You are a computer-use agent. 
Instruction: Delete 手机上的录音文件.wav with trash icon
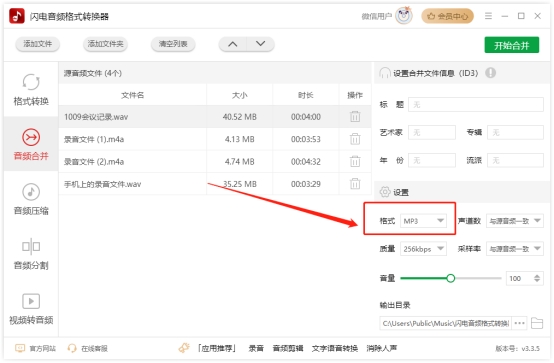pyautogui.click(x=355, y=184)
